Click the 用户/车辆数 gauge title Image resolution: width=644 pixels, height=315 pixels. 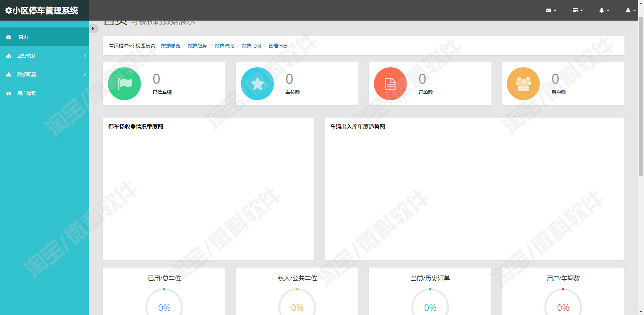pyautogui.click(x=563, y=278)
